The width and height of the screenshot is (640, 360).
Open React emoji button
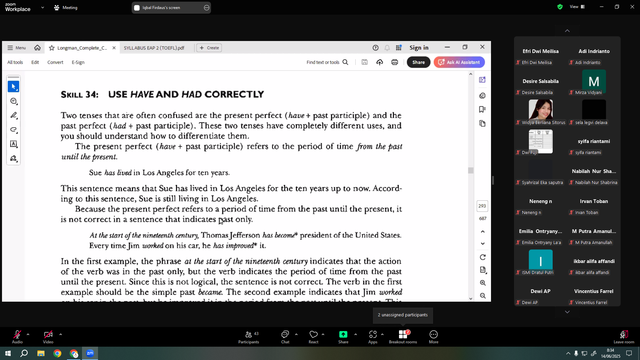313,337
